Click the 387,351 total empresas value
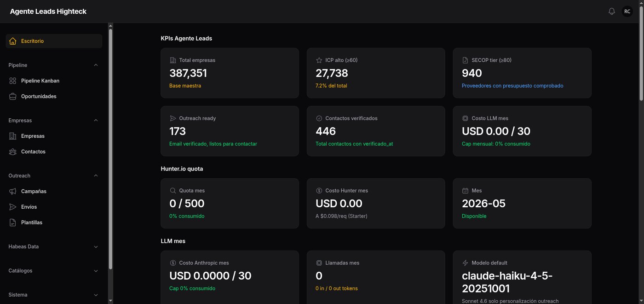The width and height of the screenshot is (644, 304). (188, 73)
